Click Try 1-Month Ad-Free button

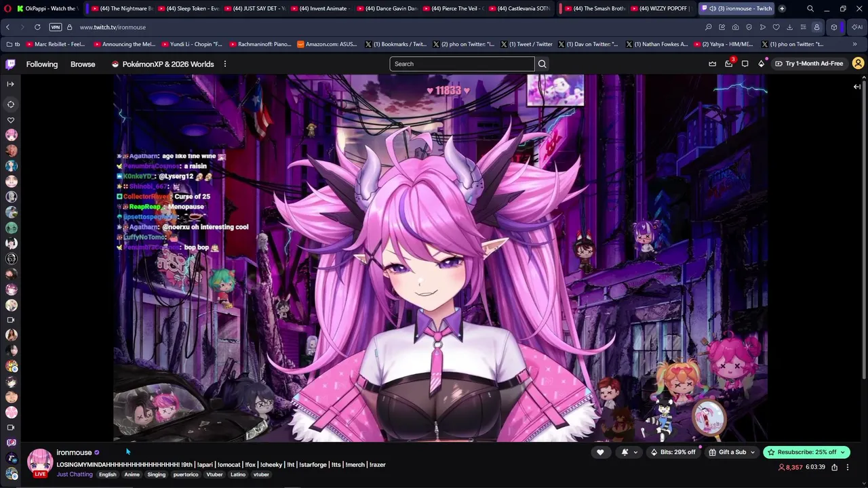809,64
